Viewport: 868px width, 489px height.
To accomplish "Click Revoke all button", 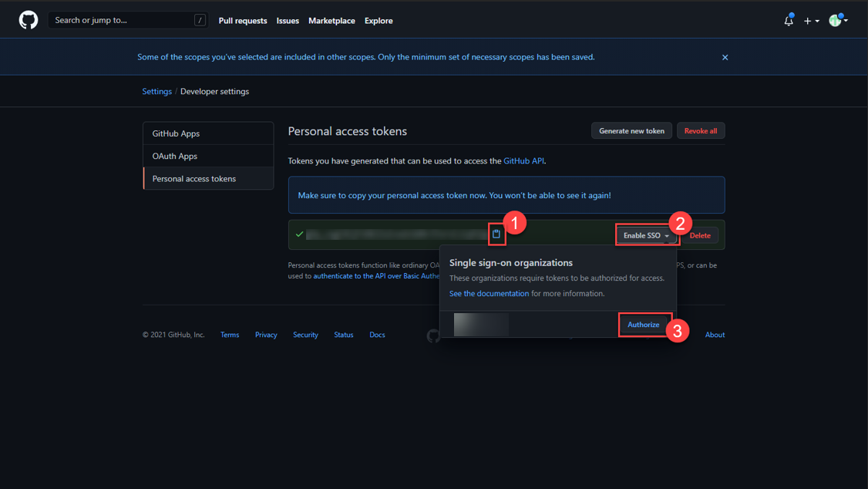I will [x=700, y=130].
